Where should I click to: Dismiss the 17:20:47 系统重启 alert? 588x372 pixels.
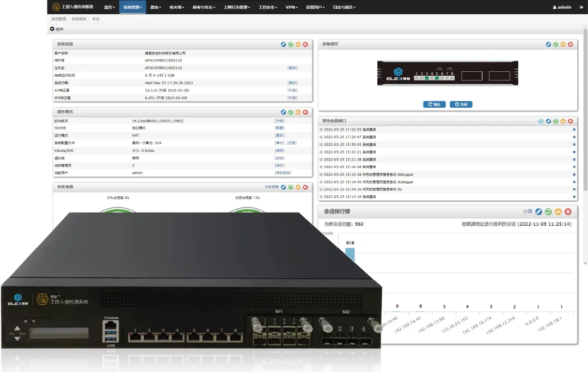[574, 137]
